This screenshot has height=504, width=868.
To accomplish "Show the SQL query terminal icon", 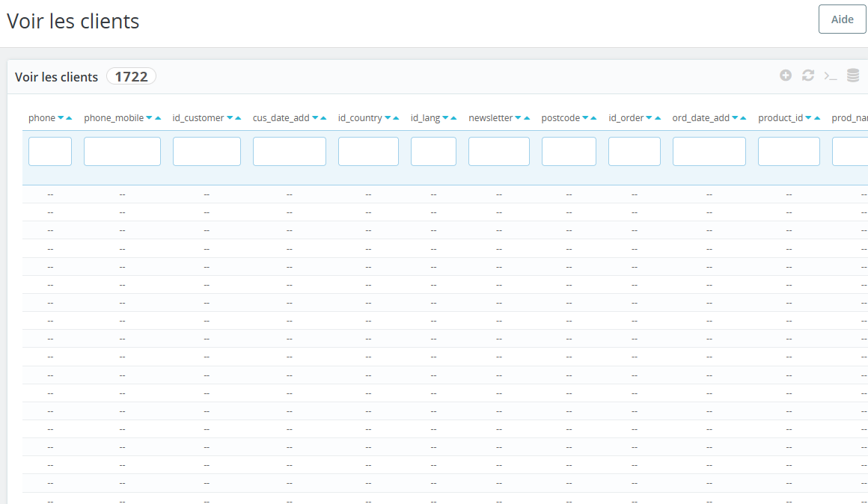I will 831,76.
